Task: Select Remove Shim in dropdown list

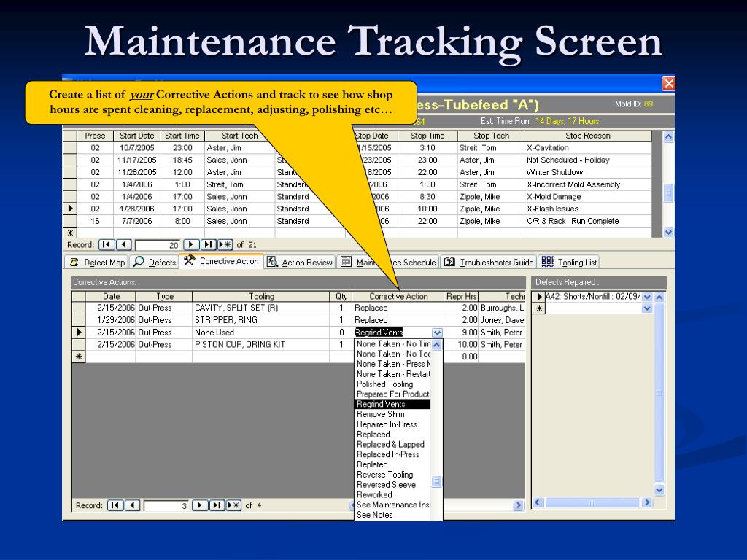Action: tap(392, 414)
